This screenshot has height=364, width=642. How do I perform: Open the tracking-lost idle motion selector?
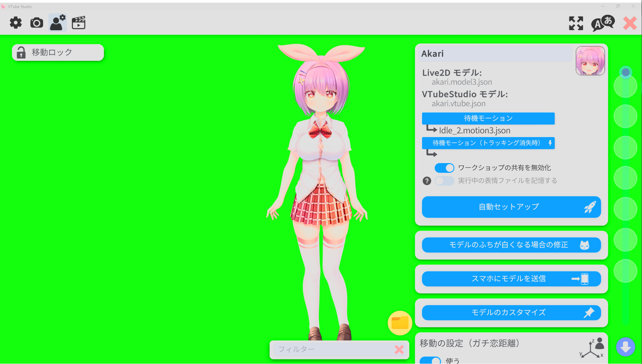(x=488, y=143)
